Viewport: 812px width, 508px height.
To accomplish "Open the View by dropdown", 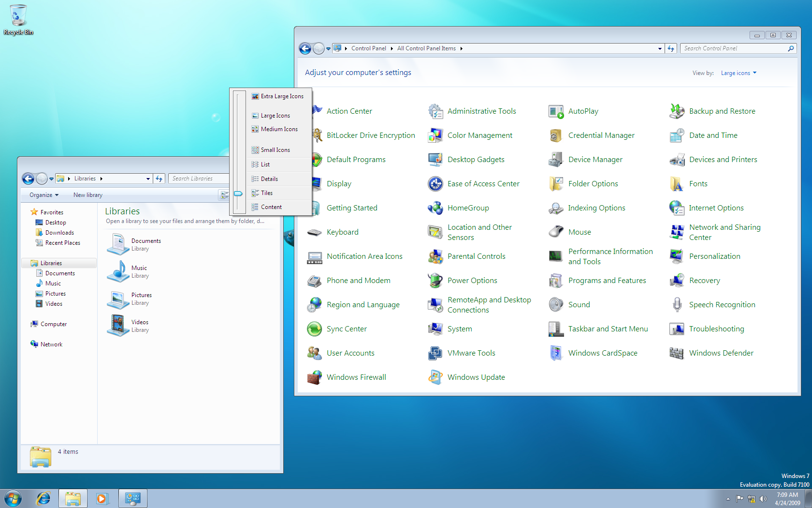I will point(738,73).
